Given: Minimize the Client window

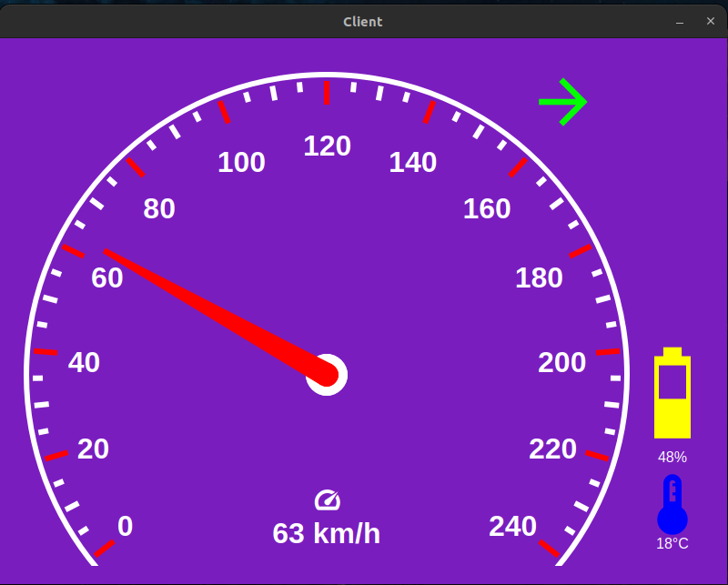Looking at the screenshot, I should tap(680, 21).
